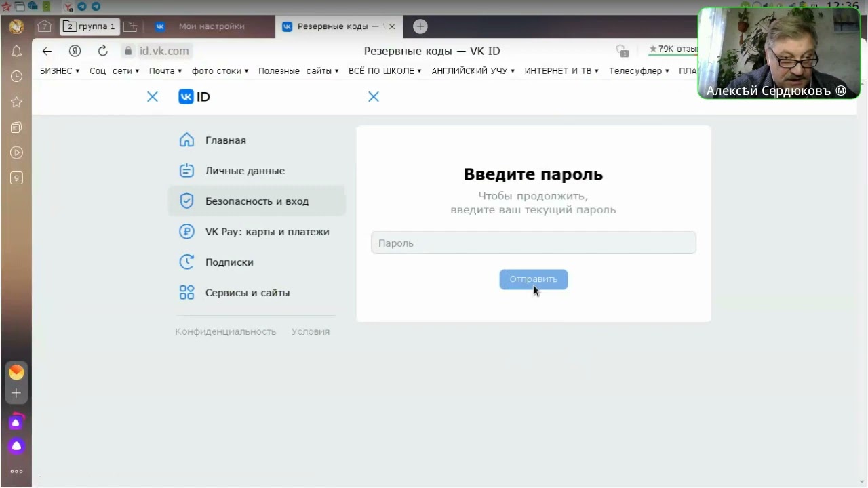The image size is (868, 488).
Task: Expand the БИЗНЕС bookmarks folder
Action: 60,70
